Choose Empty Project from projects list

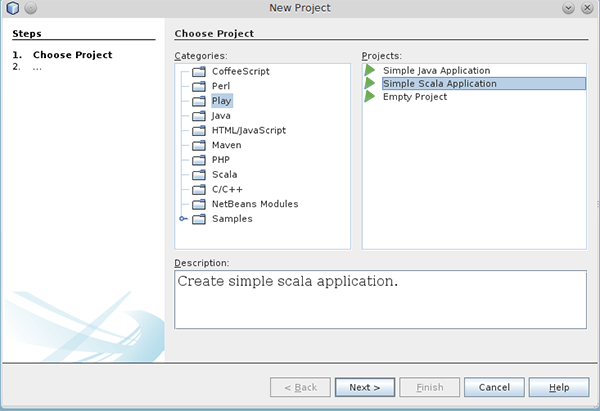tap(415, 96)
